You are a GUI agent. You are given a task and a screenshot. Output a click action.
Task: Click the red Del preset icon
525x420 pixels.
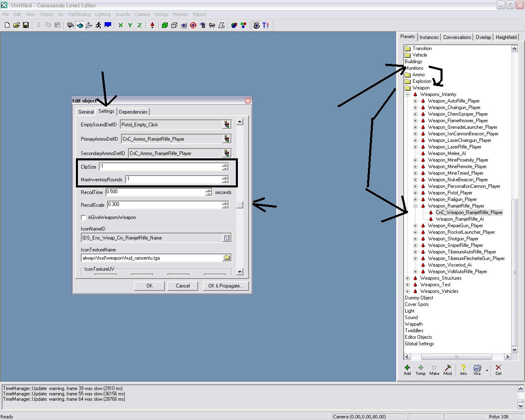(x=498, y=370)
